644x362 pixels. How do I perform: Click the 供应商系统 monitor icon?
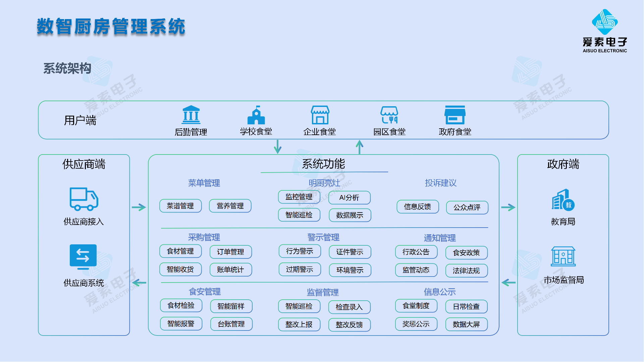[x=83, y=257]
